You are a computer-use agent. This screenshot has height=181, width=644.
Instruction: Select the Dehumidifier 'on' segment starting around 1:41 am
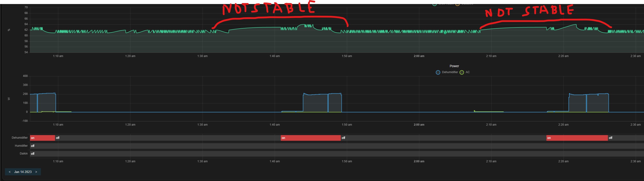coord(311,138)
